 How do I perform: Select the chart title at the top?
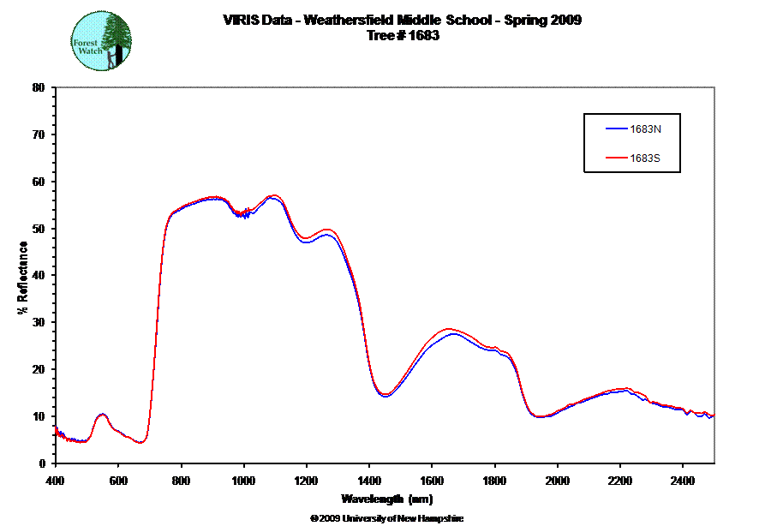pyautogui.click(x=403, y=20)
